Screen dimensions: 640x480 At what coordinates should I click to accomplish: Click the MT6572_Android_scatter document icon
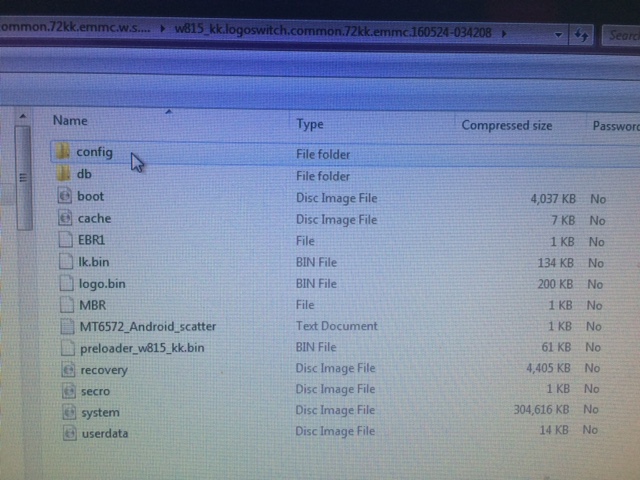tap(67, 326)
